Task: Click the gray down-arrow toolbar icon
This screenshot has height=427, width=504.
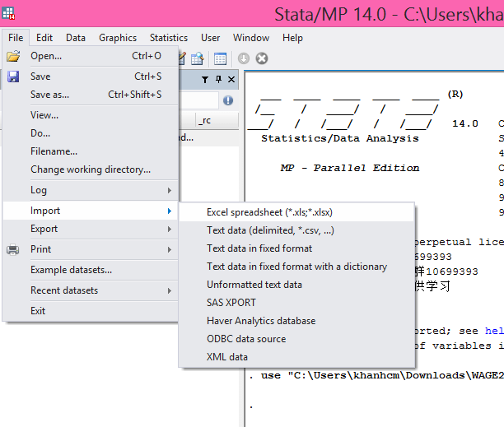Action: tap(244, 58)
